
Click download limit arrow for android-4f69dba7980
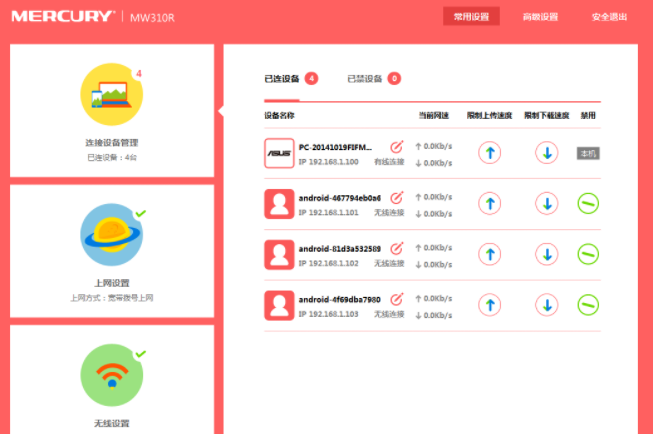coord(545,304)
